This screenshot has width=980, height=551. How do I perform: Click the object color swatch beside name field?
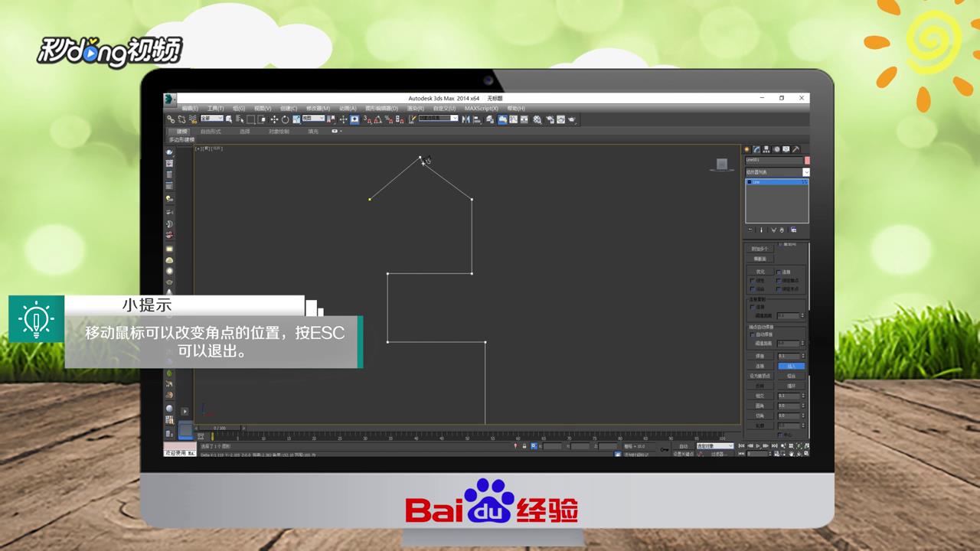pyautogui.click(x=807, y=160)
